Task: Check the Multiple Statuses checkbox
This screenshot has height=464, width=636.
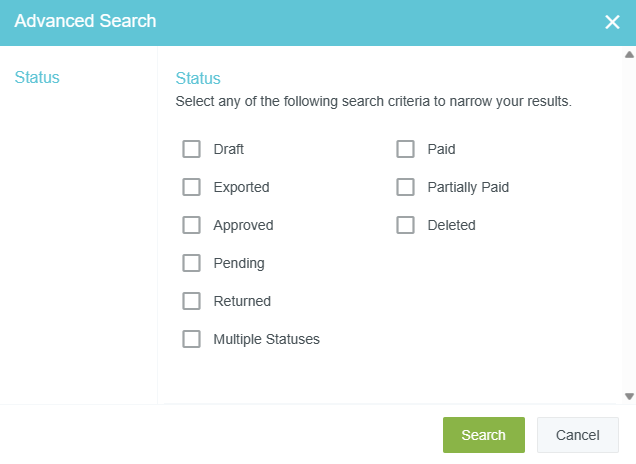Action: click(x=191, y=339)
